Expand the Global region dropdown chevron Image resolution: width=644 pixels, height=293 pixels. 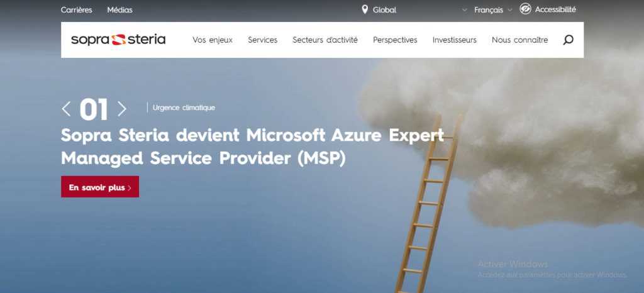465,10
